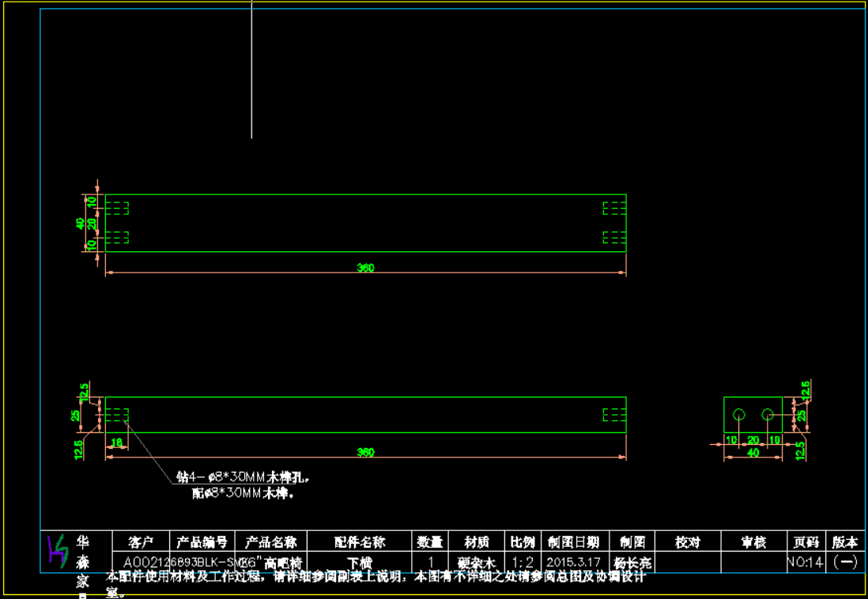Select the drafter name 杨长亮

tap(632, 563)
